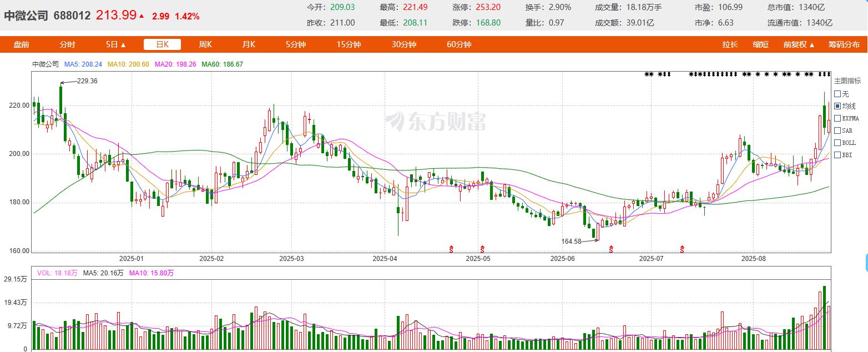Click the 2025-03 date axis label
This screenshot has height=352, width=868.
coord(292,259)
